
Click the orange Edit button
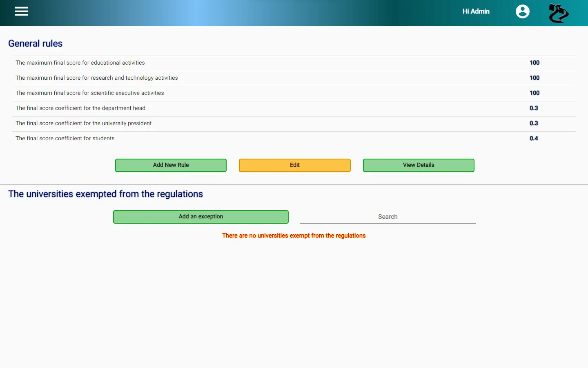[x=295, y=165]
